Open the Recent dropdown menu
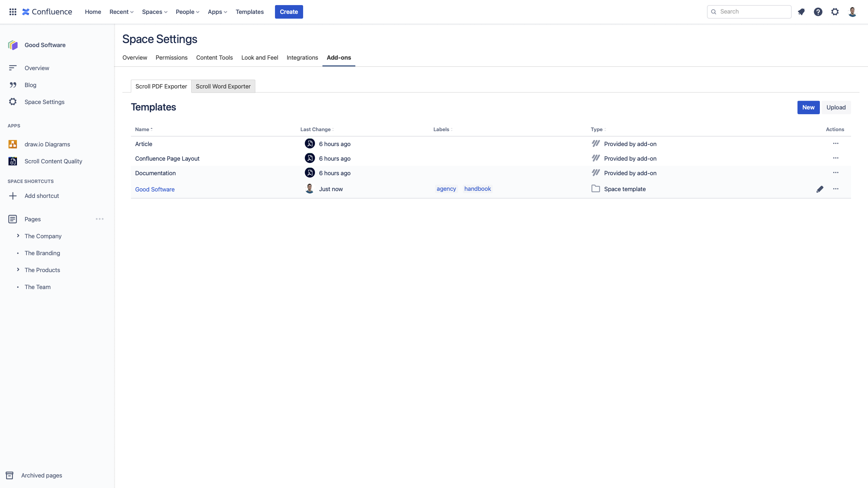 point(121,12)
